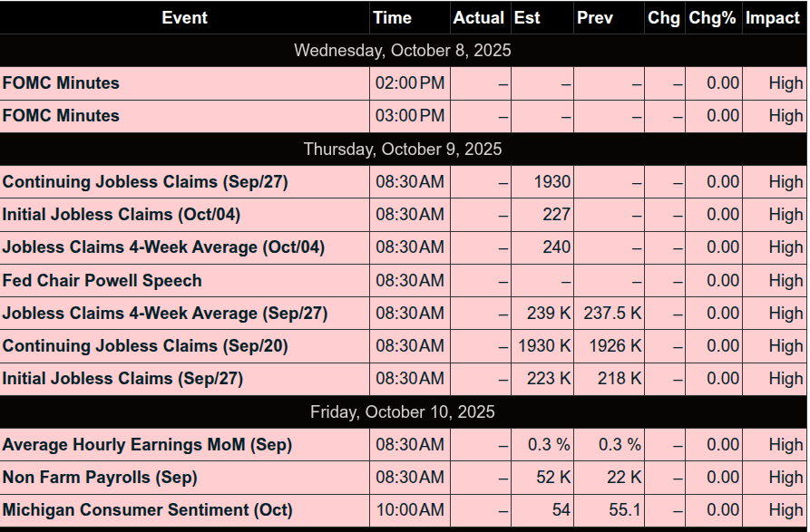Image resolution: width=810 pixels, height=532 pixels.
Task: Sort by the Est column header
Action: pyautogui.click(x=527, y=18)
